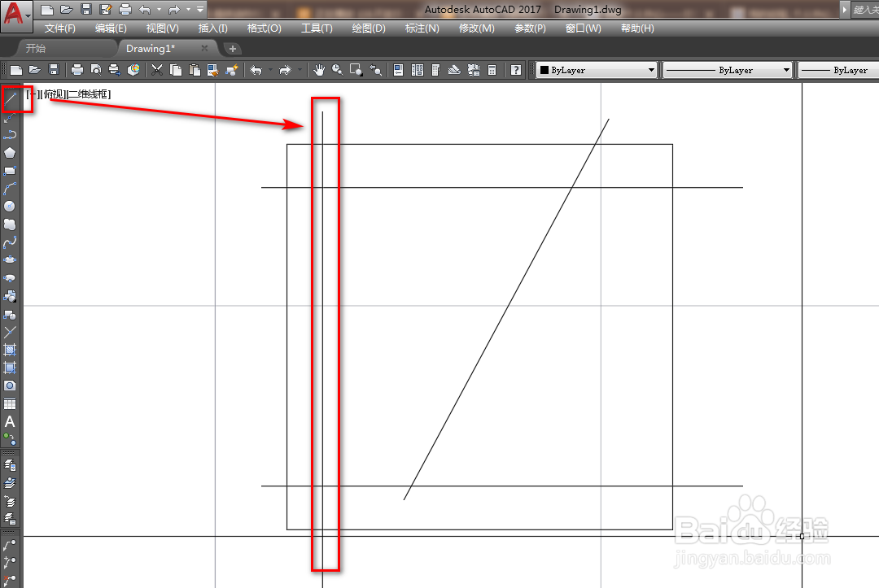
Task: Open the Sheet Set Manager icon
Action: coord(454,70)
